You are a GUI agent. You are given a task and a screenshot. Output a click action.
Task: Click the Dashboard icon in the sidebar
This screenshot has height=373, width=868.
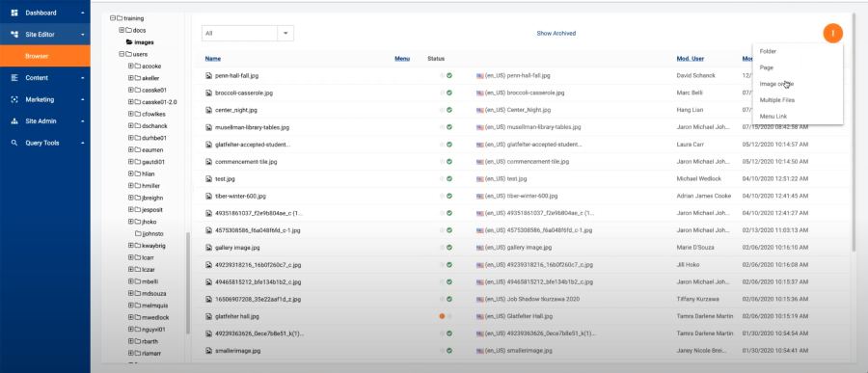14,13
